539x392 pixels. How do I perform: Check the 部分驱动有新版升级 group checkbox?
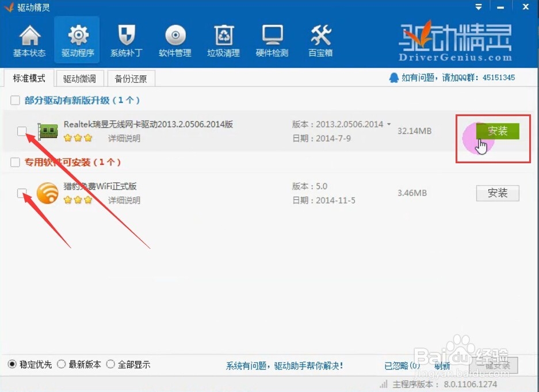point(15,101)
